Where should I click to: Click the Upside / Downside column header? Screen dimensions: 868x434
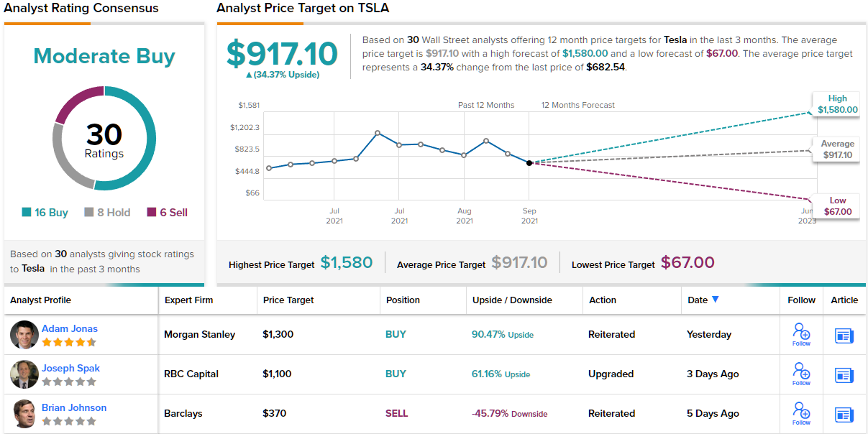512,300
